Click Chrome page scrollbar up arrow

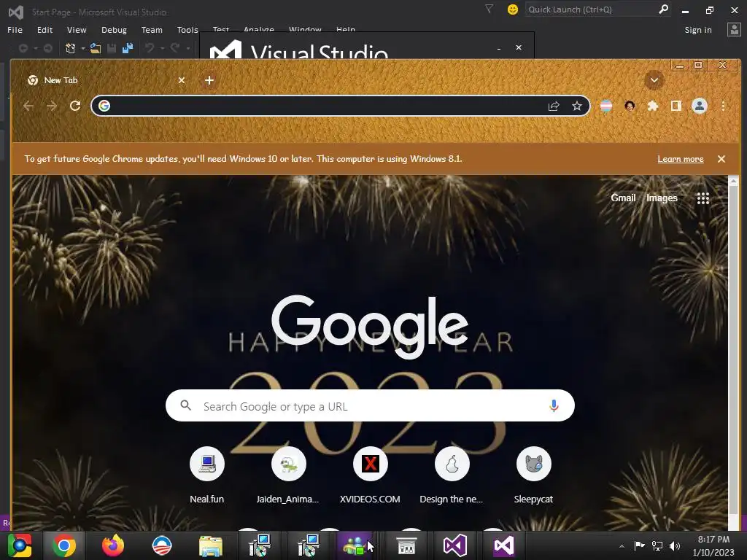pos(734,181)
